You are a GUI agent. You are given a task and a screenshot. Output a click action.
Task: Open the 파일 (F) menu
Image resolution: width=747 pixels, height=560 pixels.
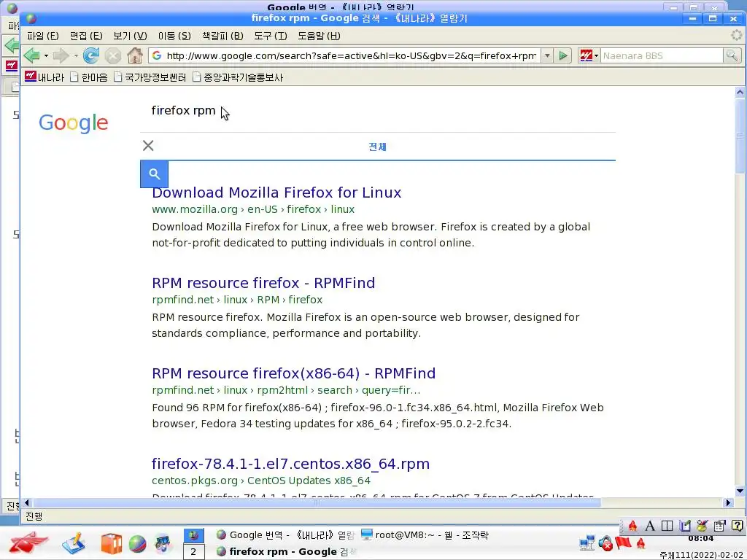[x=43, y=36]
